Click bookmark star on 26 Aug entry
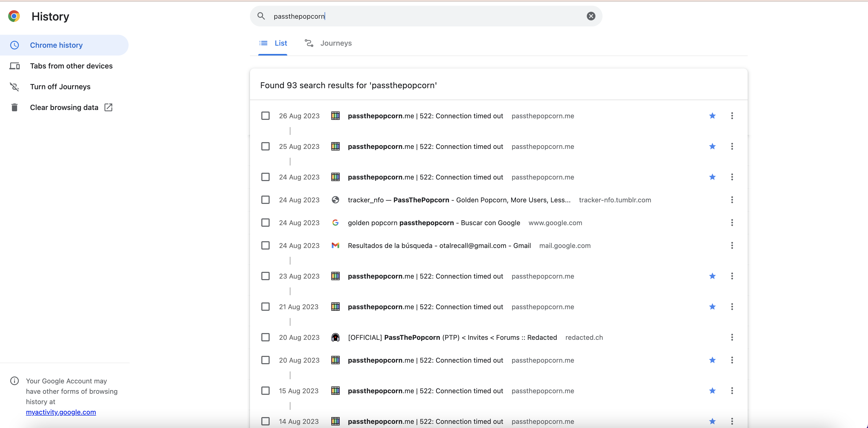868x428 pixels. point(712,116)
